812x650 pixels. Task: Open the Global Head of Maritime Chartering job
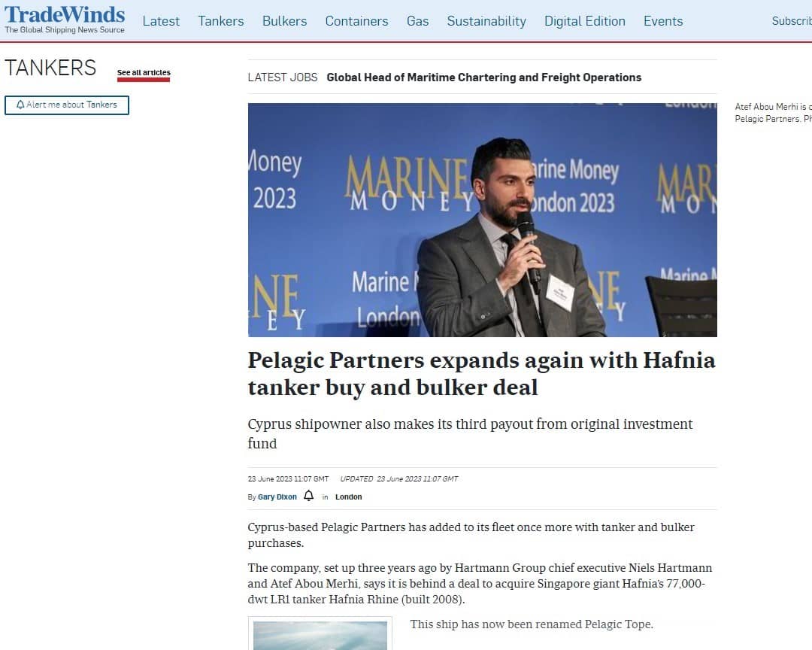tap(483, 77)
